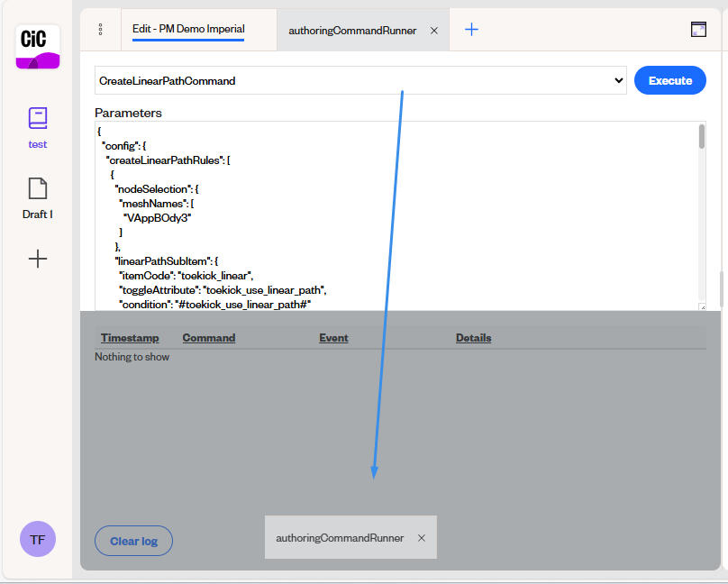Viewport: 728px width, 584px height.
Task: Sort the log by Command
Action: (x=208, y=337)
